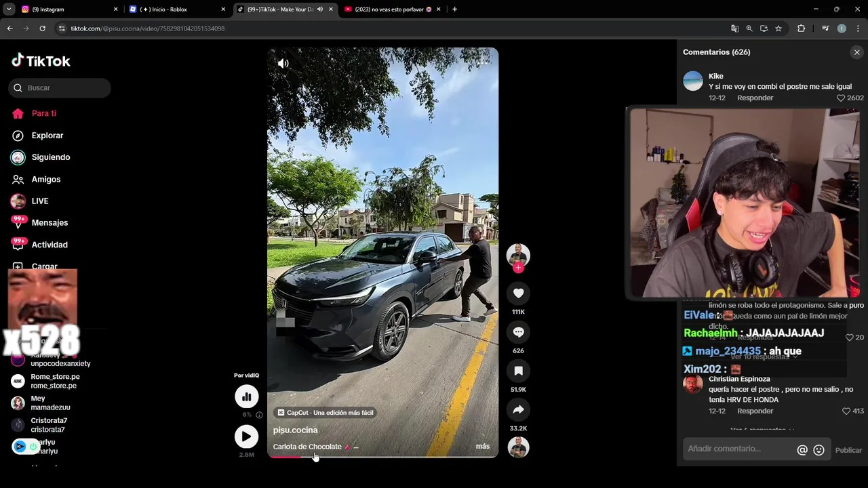Go back in browser

[x=9, y=28]
